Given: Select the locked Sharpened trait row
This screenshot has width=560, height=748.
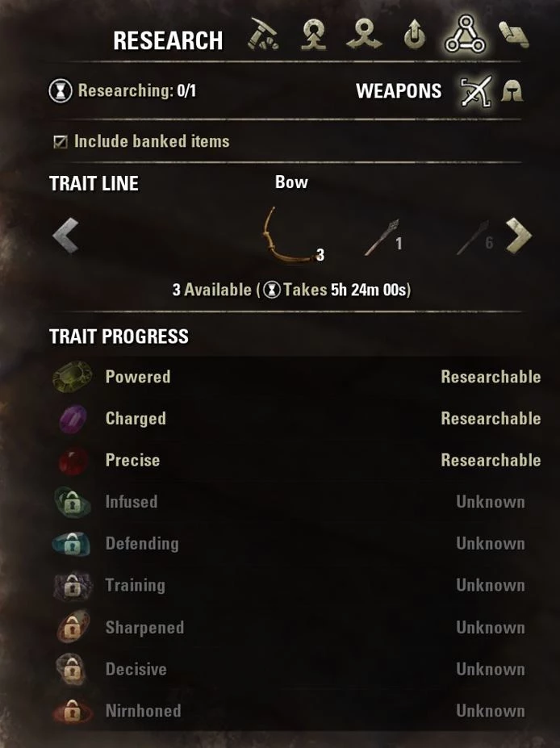Looking at the screenshot, I should [296, 627].
